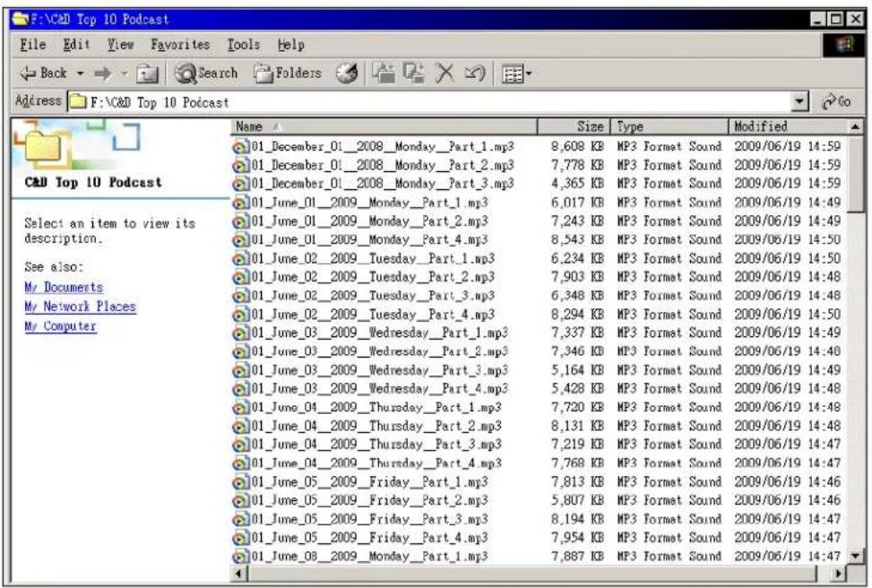This screenshot has width=872, height=588.
Task: Open the My Network Places link
Action: (x=80, y=307)
